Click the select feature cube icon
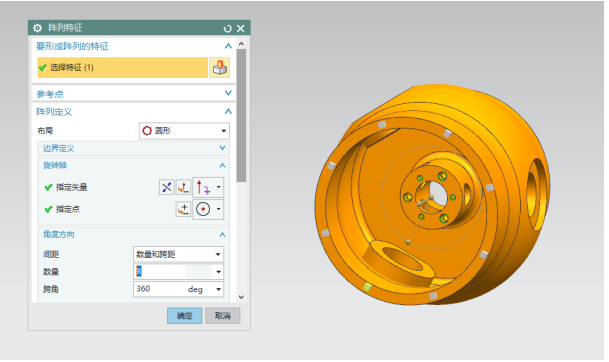This screenshot has width=609, height=362. pos(220,68)
